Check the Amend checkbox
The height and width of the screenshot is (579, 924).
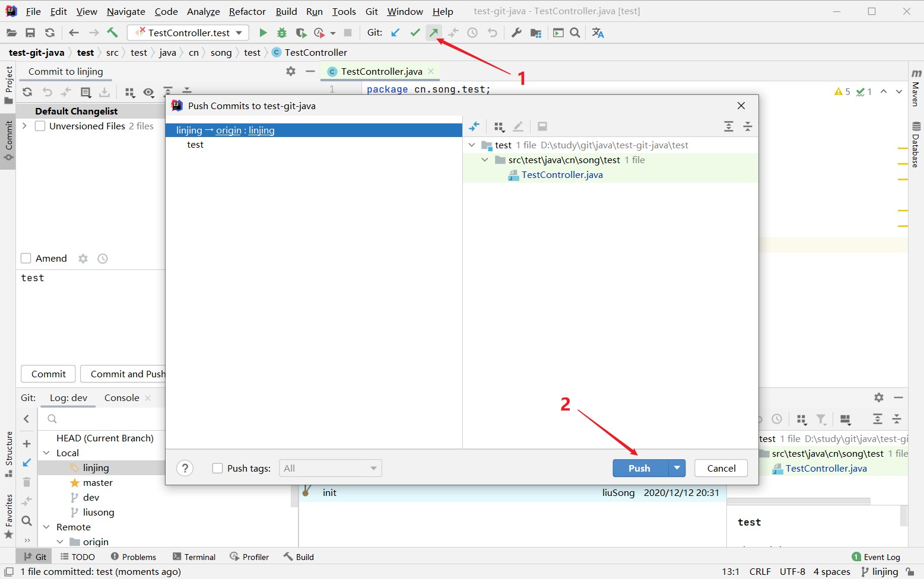(x=26, y=258)
